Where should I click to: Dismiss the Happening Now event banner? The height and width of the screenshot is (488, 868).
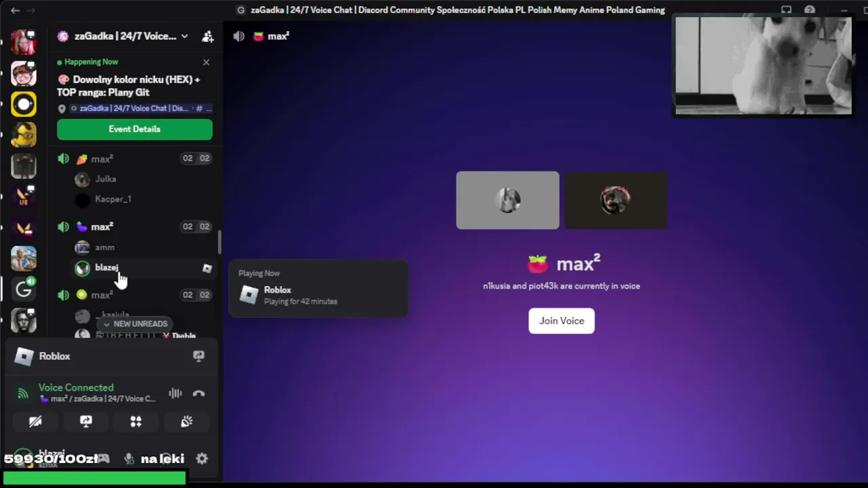pos(206,62)
